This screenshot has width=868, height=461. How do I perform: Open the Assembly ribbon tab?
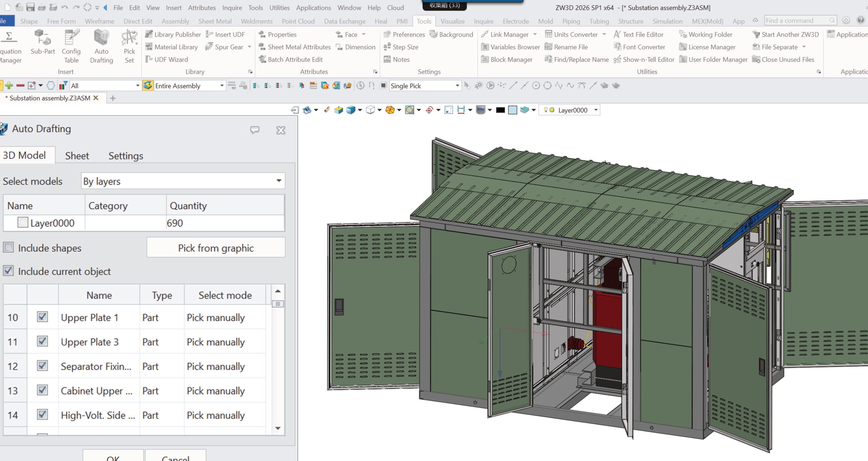(175, 21)
